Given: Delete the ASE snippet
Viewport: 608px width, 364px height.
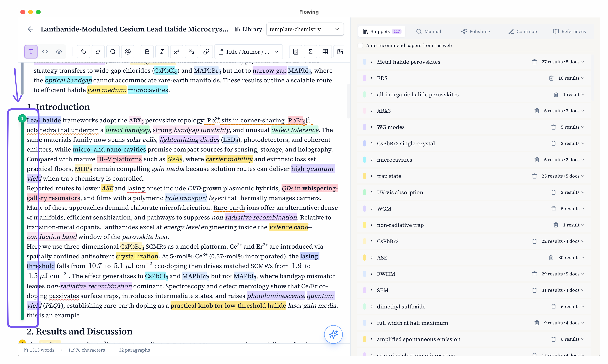Looking at the screenshot, I should point(551,258).
